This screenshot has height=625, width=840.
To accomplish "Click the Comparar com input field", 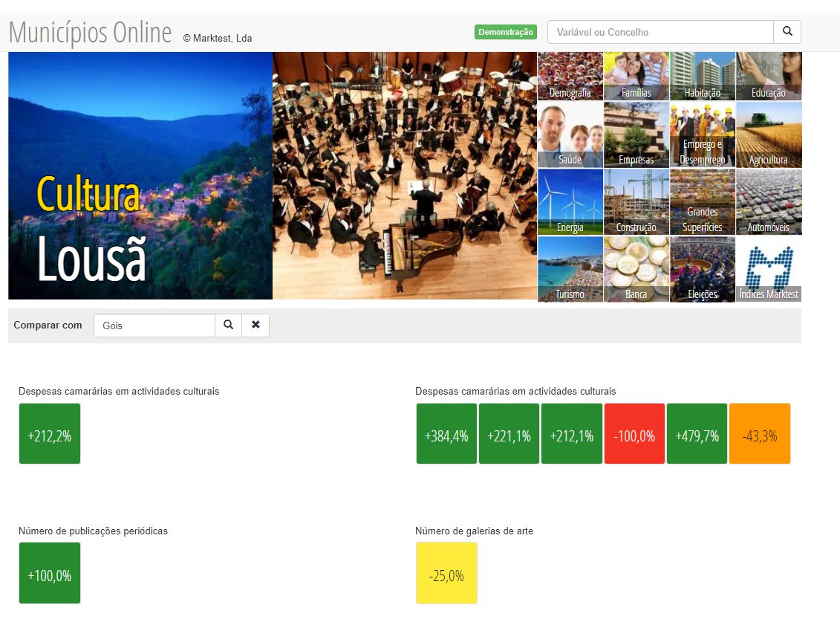I will pos(154,326).
